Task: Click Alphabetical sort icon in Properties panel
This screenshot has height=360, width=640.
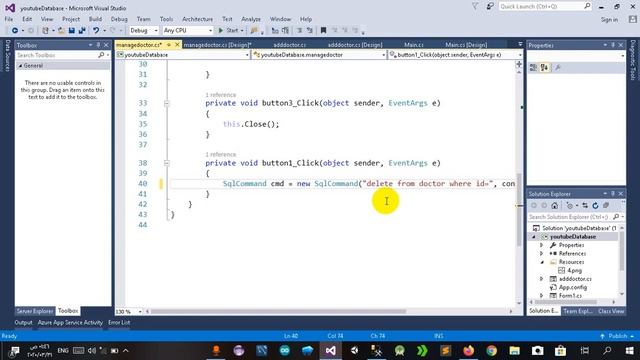Action: [544, 68]
